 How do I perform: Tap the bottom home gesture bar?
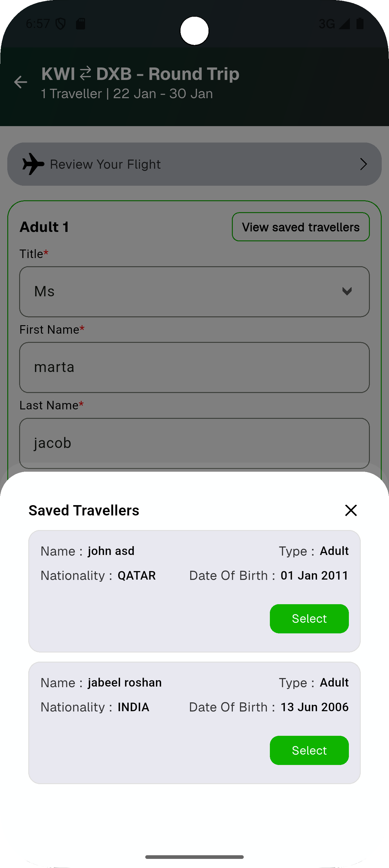click(x=194, y=857)
